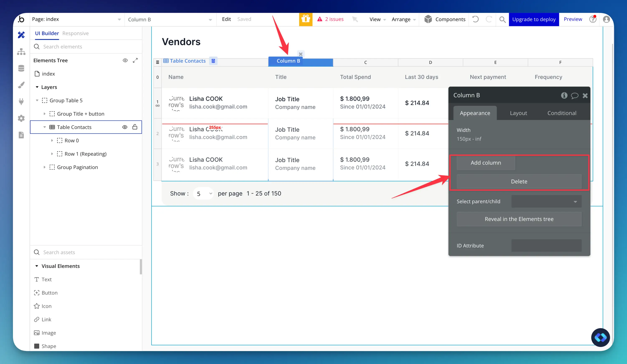627x364 pixels.
Task: Open the Components cube button
Action: click(x=445, y=19)
